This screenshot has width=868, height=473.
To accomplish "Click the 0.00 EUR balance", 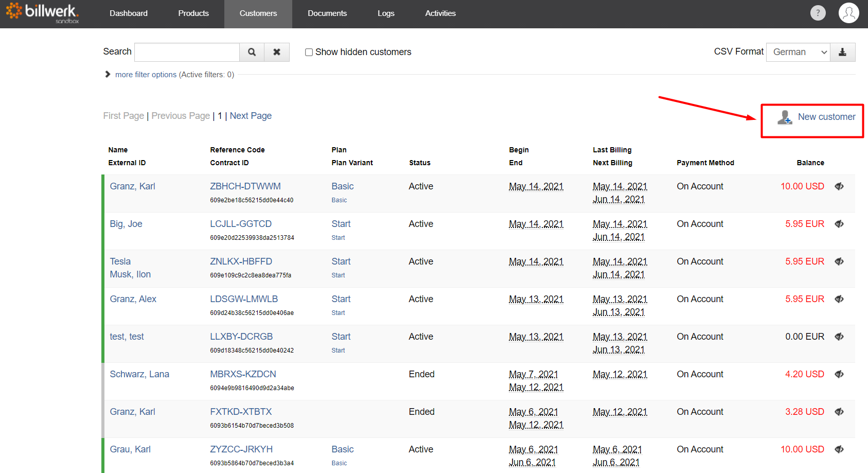I will pyautogui.click(x=805, y=337).
